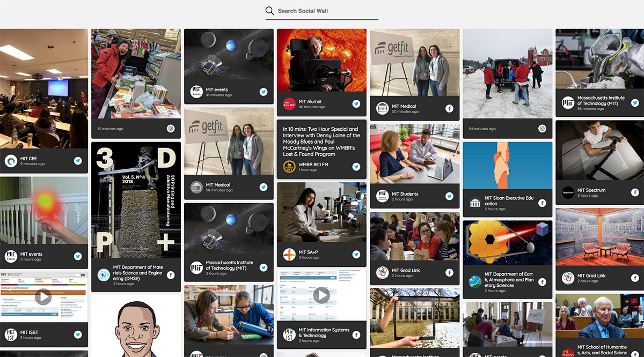Click WMBR 88.1 FM account name

click(313, 164)
